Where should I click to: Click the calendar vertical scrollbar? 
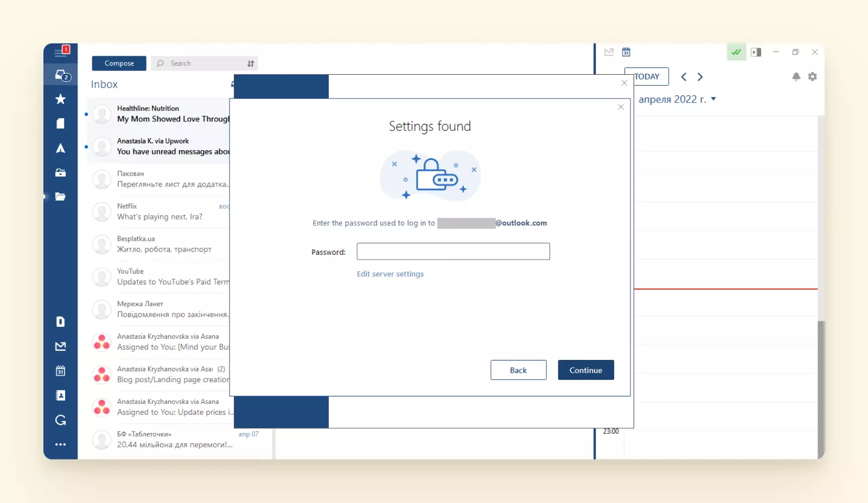coord(821,379)
